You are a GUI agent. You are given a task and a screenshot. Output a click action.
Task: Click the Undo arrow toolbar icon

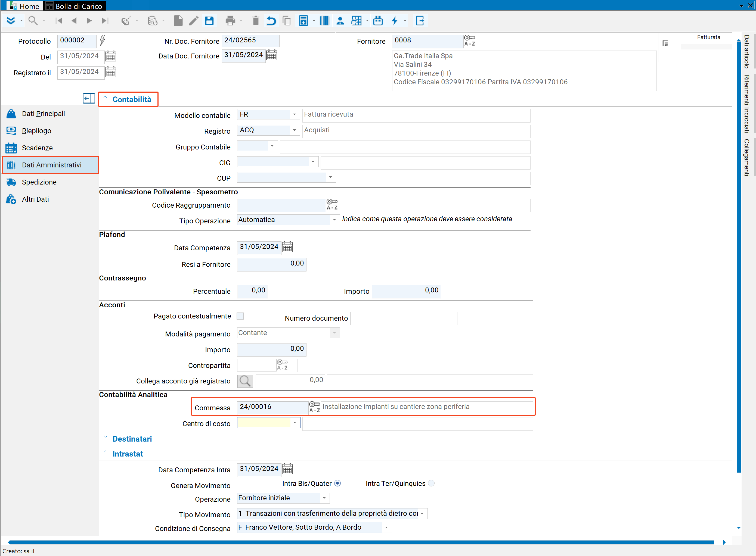271,21
